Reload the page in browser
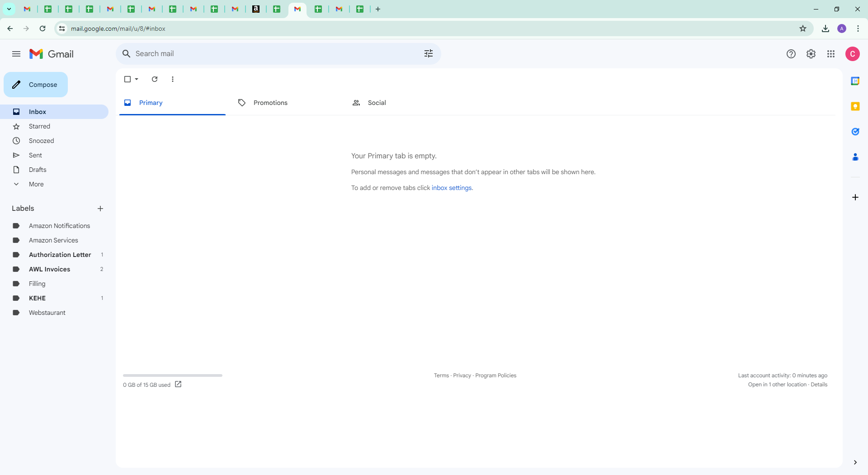The height and width of the screenshot is (475, 868). coord(42,28)
